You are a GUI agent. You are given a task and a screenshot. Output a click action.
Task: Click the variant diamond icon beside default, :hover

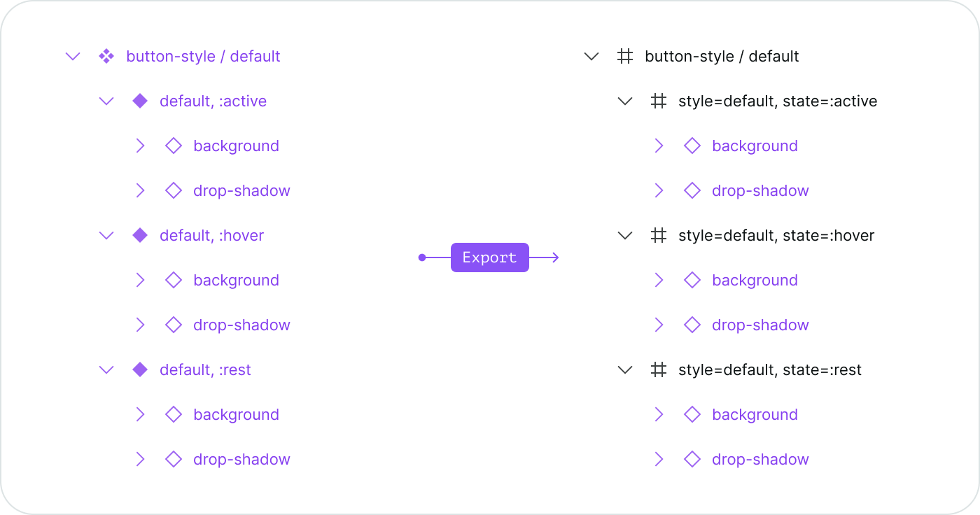coord(140,236)
